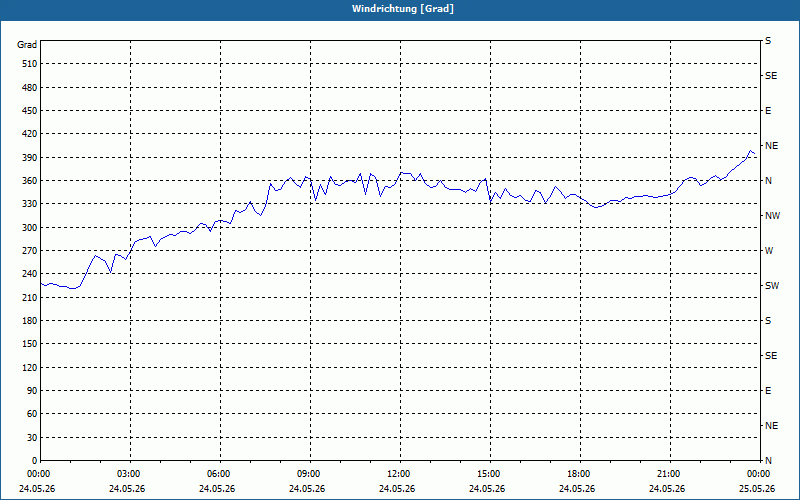Click the "NW" compass direction label
Image resolution: width=800 pixels, height=500 pixels.
772,216
